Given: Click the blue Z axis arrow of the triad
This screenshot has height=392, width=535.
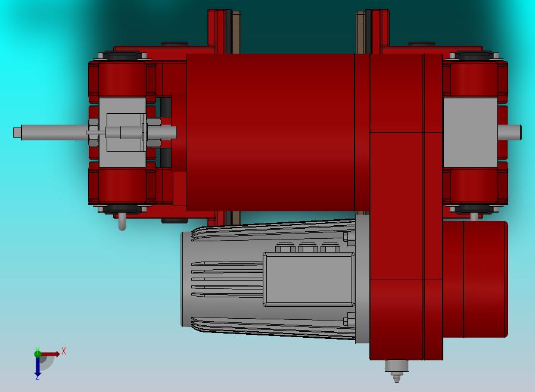Looking at the screenshot, I should click(38, 366).
